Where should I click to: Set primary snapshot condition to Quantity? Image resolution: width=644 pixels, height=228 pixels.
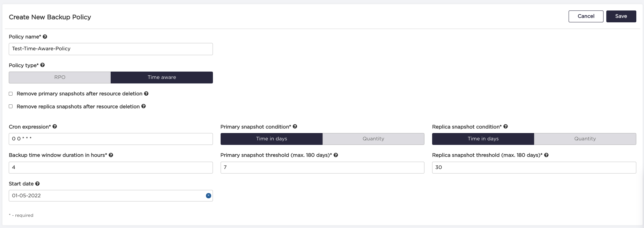click(373, 139)
